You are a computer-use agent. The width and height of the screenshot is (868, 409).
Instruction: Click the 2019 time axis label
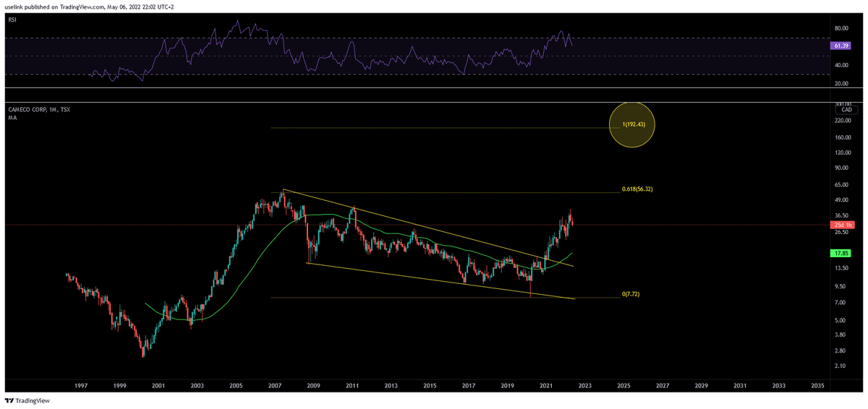click(508, 386)
